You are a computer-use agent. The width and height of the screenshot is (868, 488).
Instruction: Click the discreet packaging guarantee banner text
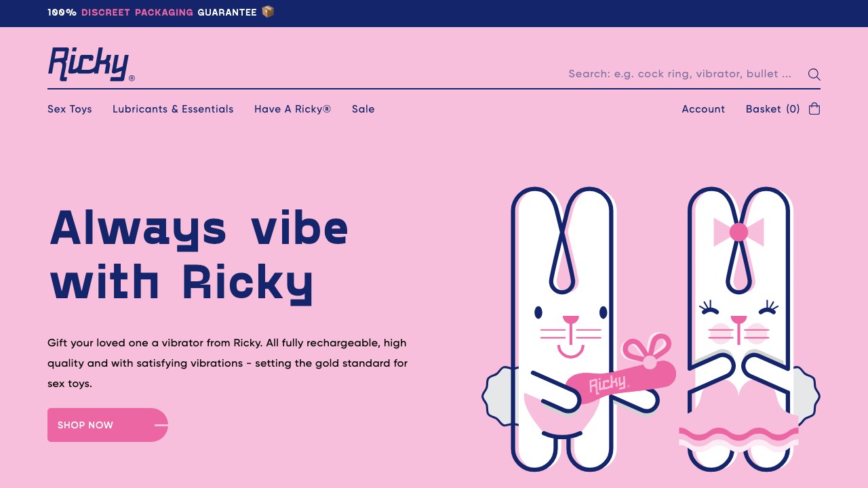[x=161, y=12]
